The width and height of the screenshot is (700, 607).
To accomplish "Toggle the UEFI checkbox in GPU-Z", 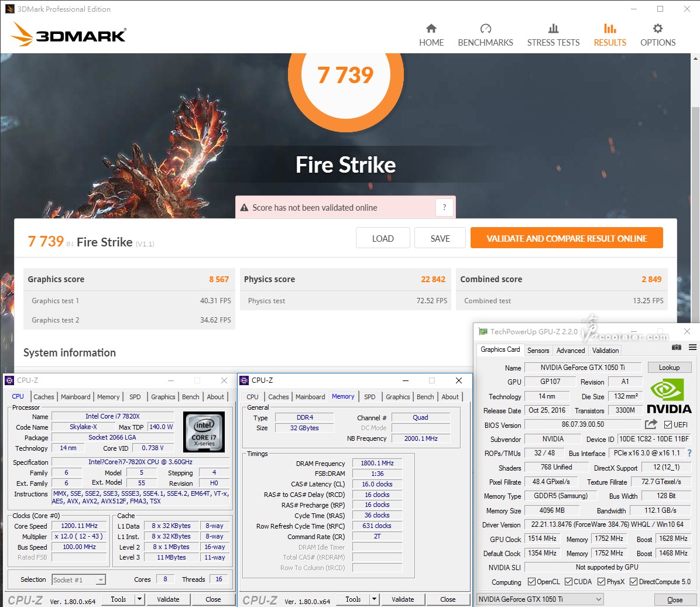I will [668, 424].
